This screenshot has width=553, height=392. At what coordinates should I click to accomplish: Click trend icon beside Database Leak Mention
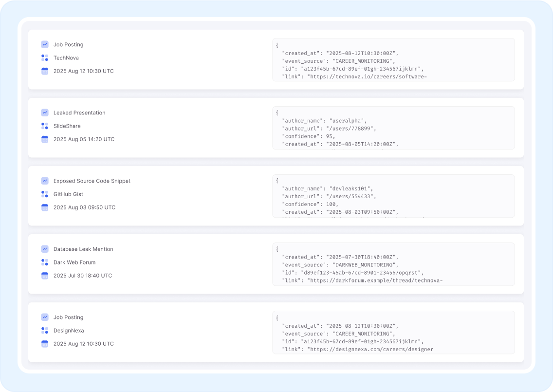[45, 249]
